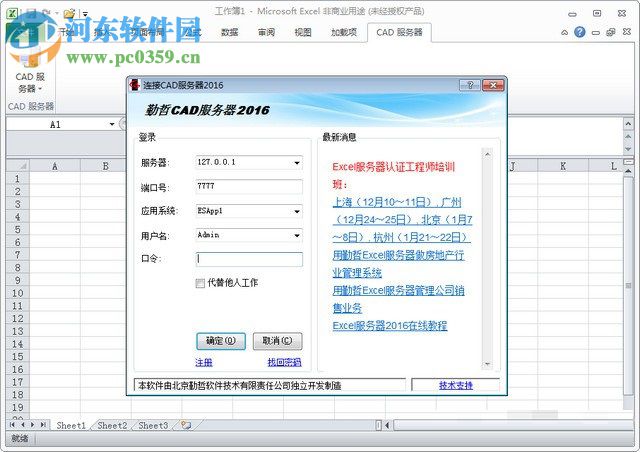This screenshot has width=640, height=452.
Task: Click the 取消(C) button
Action: click(278, 341)
